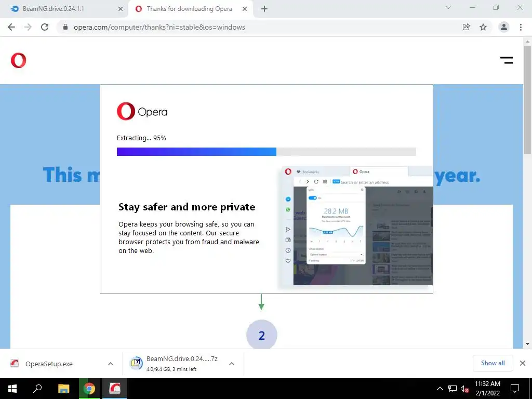Close the downloads bar

point(523,363)
